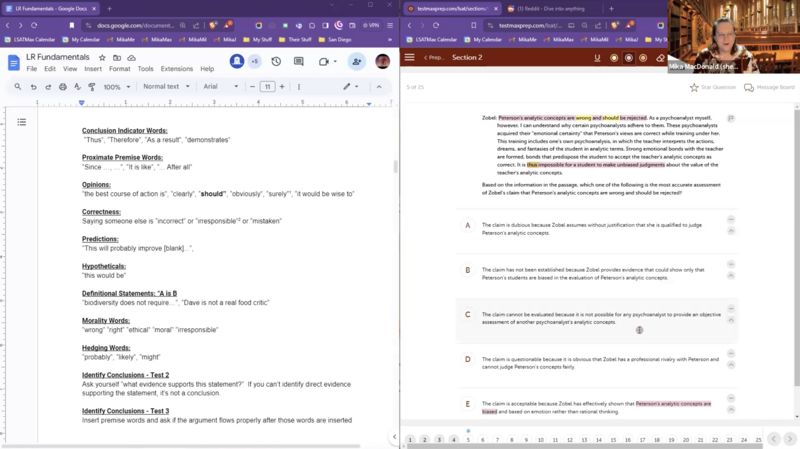Choose the yellow highlighter color
The width and height of the screenshot is (800, 449).
[613, 58]
